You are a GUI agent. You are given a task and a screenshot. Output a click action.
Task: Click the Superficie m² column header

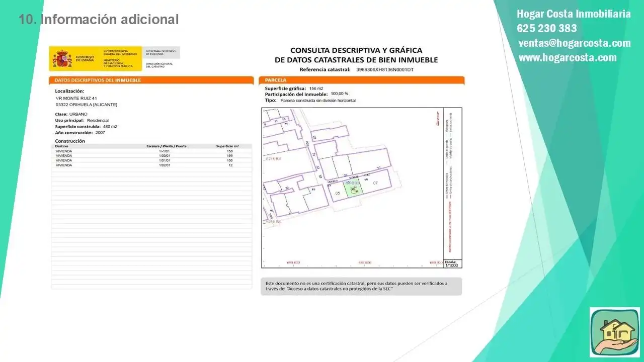227,146
